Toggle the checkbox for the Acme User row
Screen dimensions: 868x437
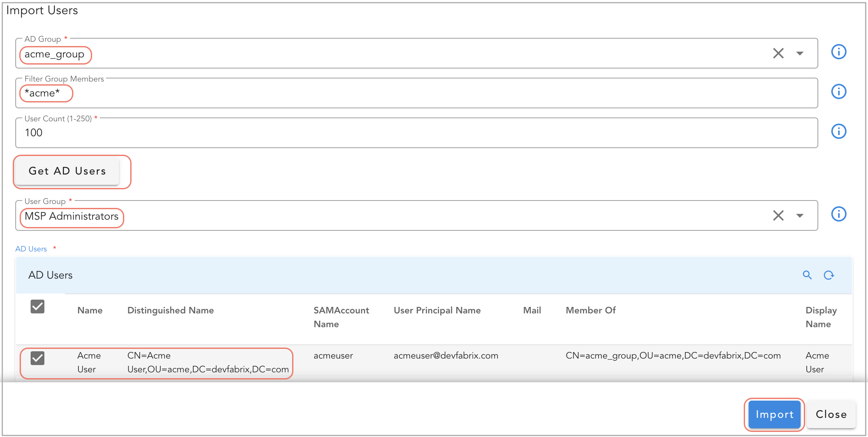[x=37, y=358]
